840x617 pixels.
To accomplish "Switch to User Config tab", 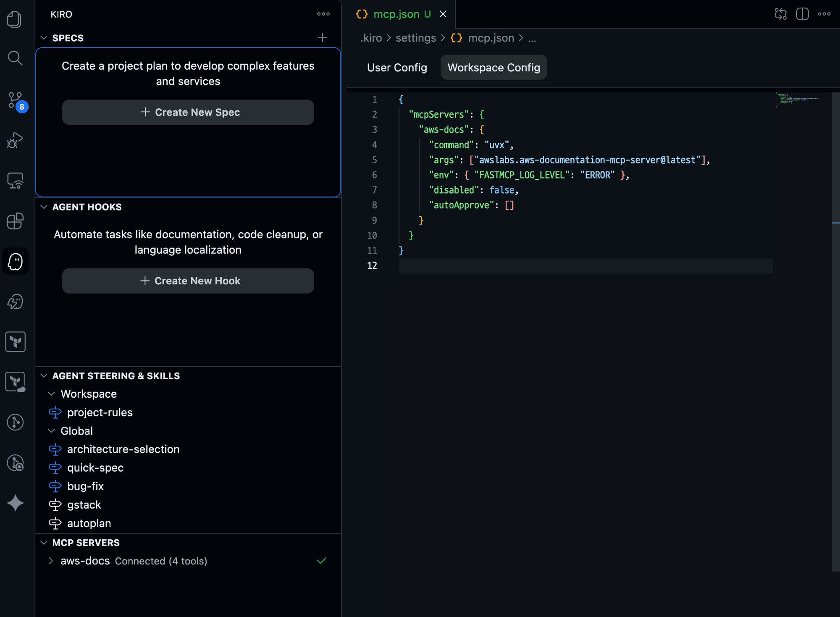I will point(396,67).
